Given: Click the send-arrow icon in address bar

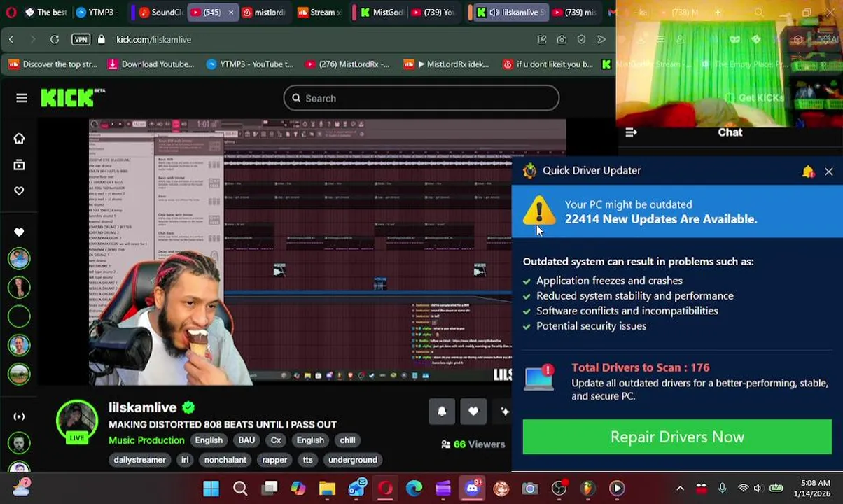Looking at the screenshot, I should pos(601,40).
